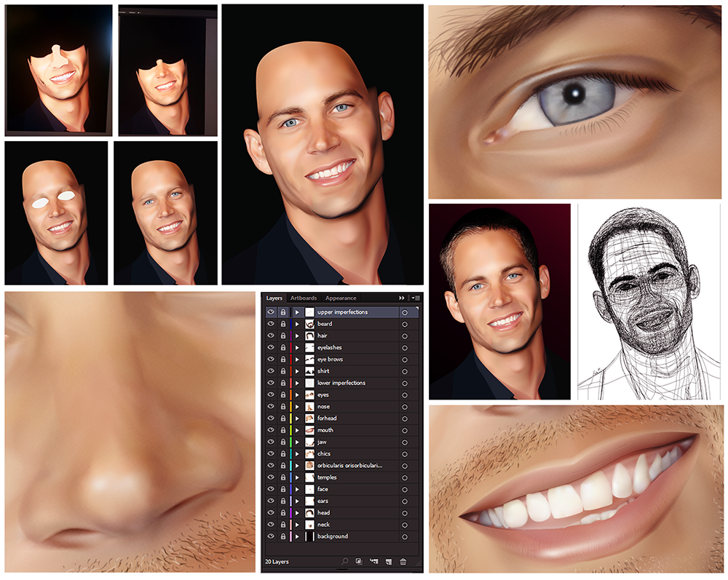The height and width of the screenshot is (580, 728).
Task: Select the 'chics' layer name
Action: click(324, 454)
